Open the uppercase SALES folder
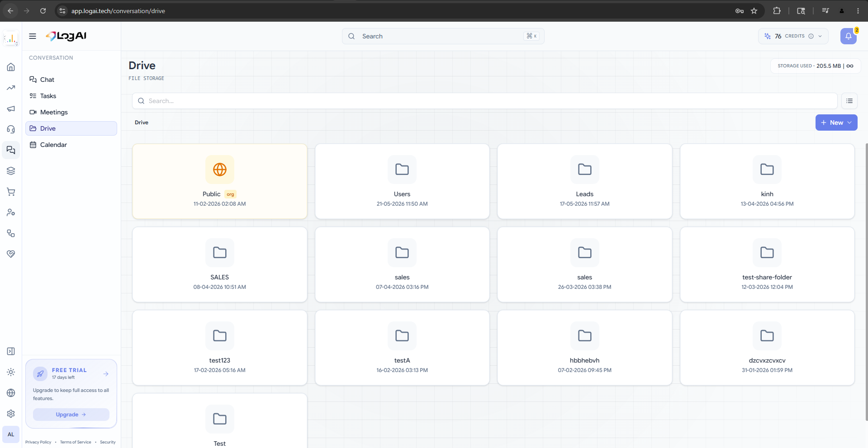 (220, 264)
